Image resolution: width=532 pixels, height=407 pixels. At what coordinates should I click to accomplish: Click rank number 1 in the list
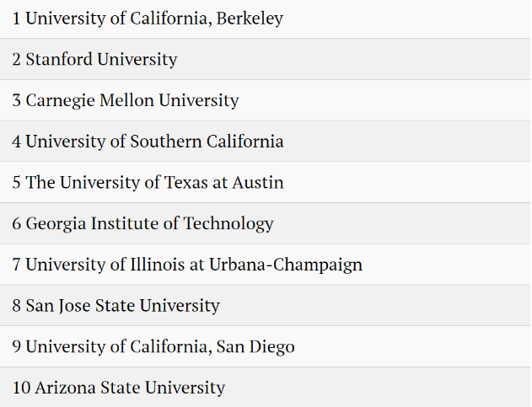[x=16, y=19]
